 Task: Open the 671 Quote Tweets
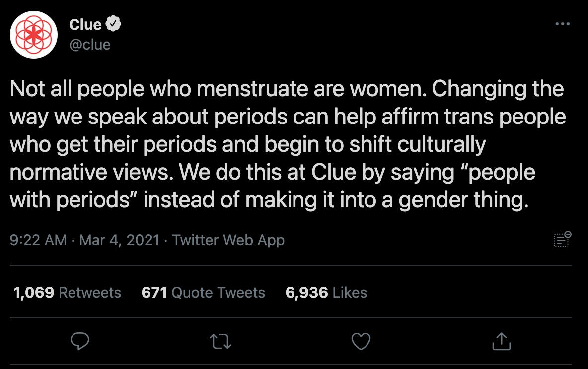point(203,293)
